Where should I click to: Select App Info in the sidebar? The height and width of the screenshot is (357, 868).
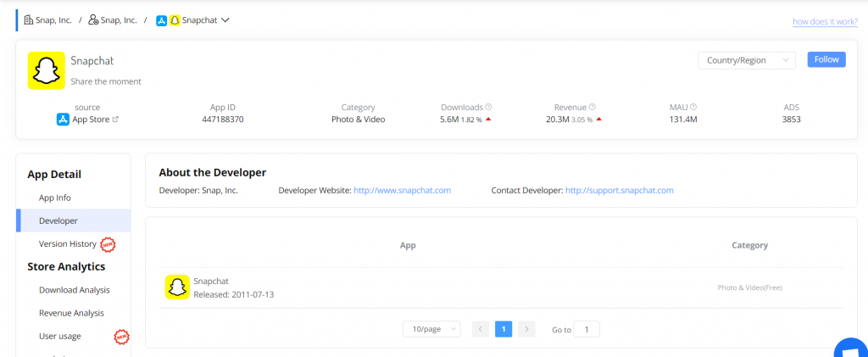55,198
